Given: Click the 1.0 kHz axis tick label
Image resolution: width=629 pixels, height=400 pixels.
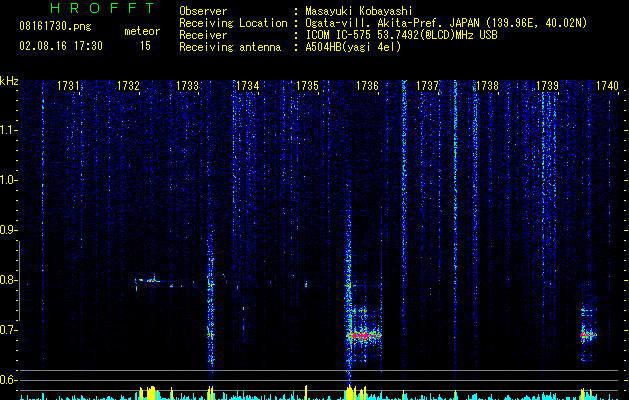Looking at the screenshot, I should click(x=8, y=180).
